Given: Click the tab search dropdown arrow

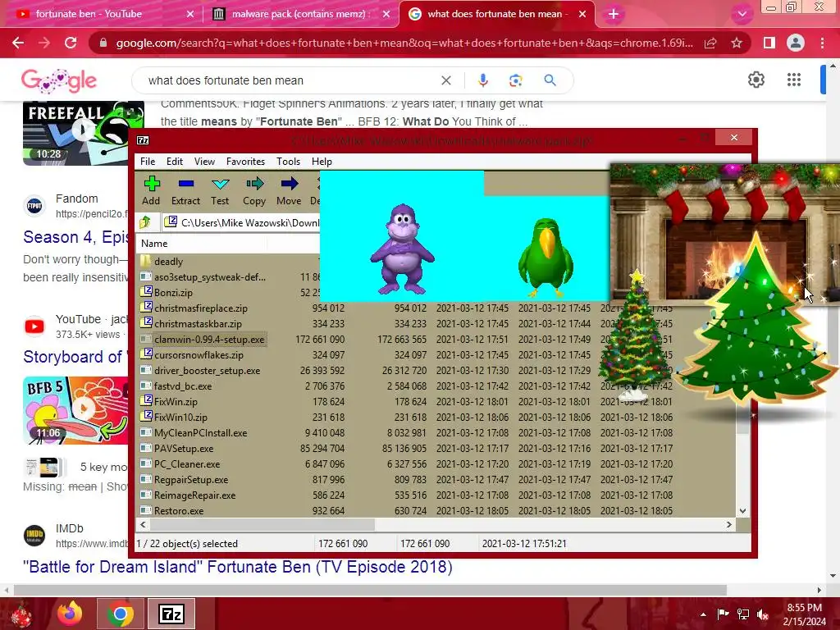Looking at the screenshot, I should coord(742,14).
